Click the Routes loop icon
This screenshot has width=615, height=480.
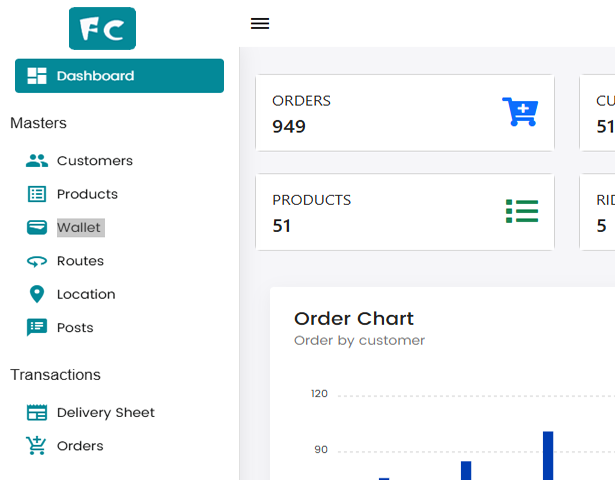coord(37,261)
